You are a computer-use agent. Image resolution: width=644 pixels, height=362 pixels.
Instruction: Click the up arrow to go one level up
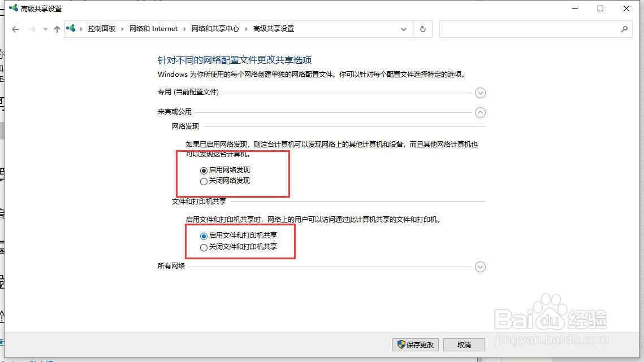[57, 29]
